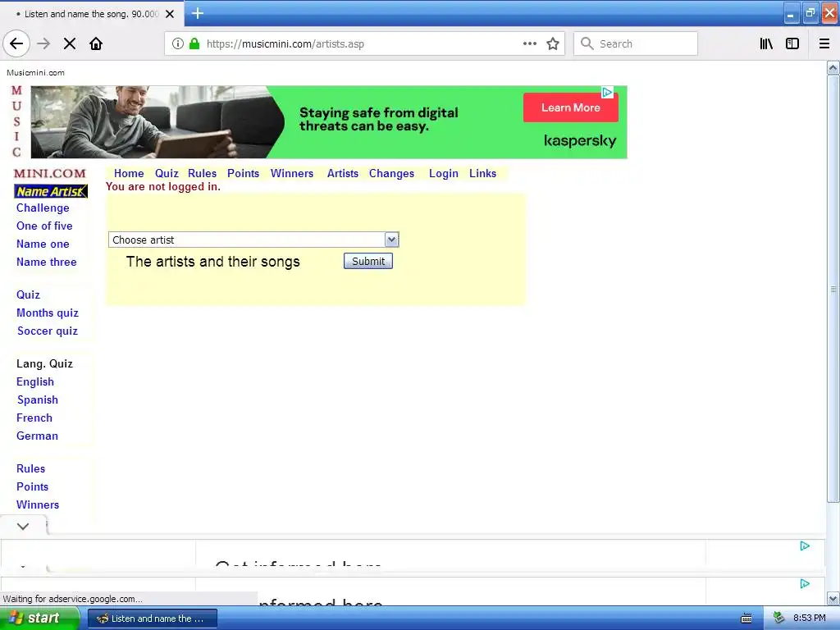Open Winners in the top navigation
Image resolution: width=840 pixels, height=630 pixels.
292,173
